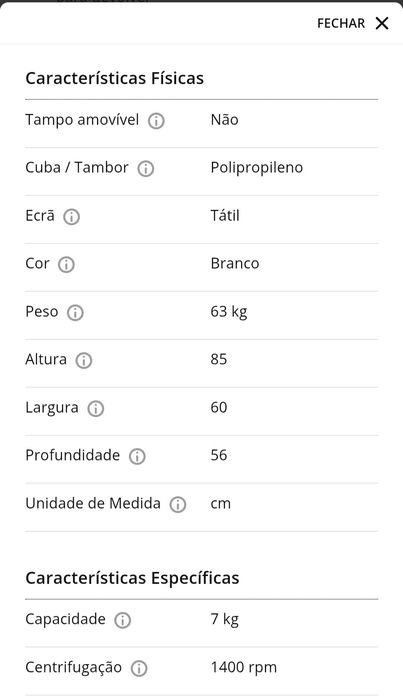Show Profundidade info icon details
403x699 pixels.
[137, 456]
